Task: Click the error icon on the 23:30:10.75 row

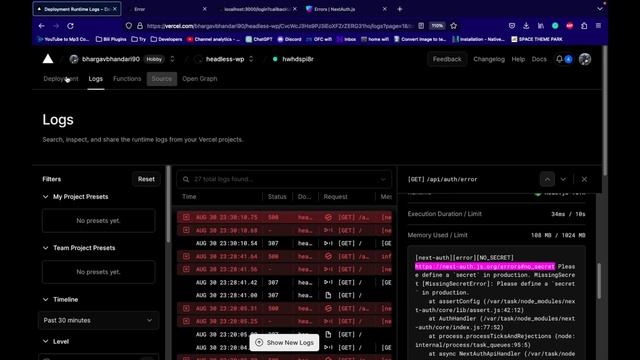Action: 186,217
